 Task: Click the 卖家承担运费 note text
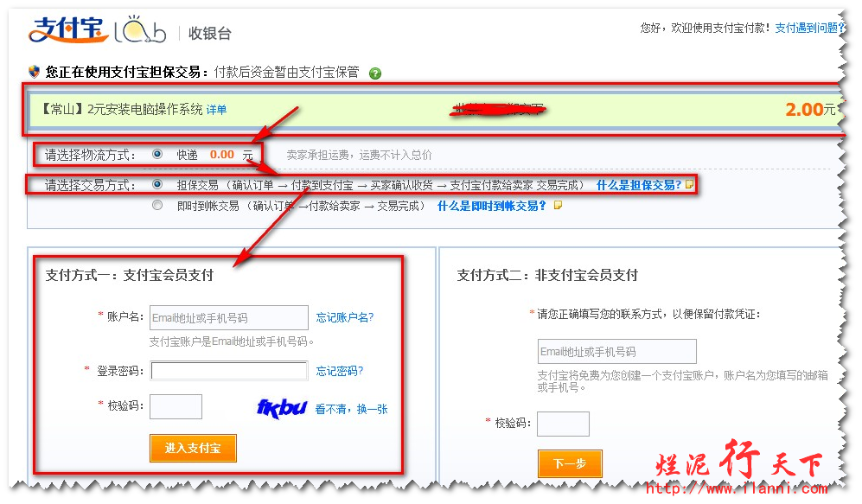pyautogui.click(x=359, y=155)
